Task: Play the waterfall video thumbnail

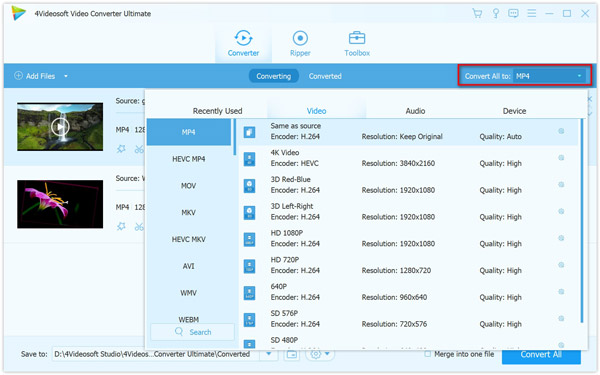Action: (x=60, y=127)
